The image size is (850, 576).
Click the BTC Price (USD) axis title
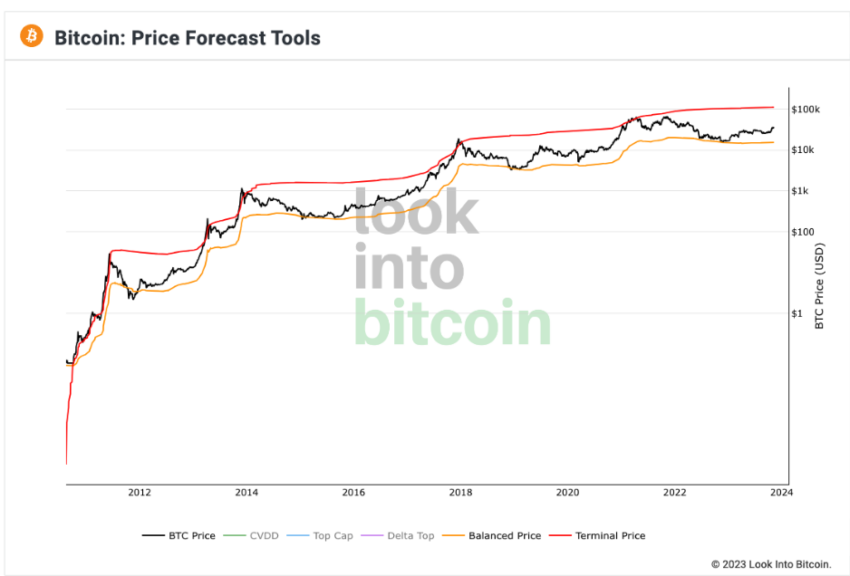[x=819, y=286]
